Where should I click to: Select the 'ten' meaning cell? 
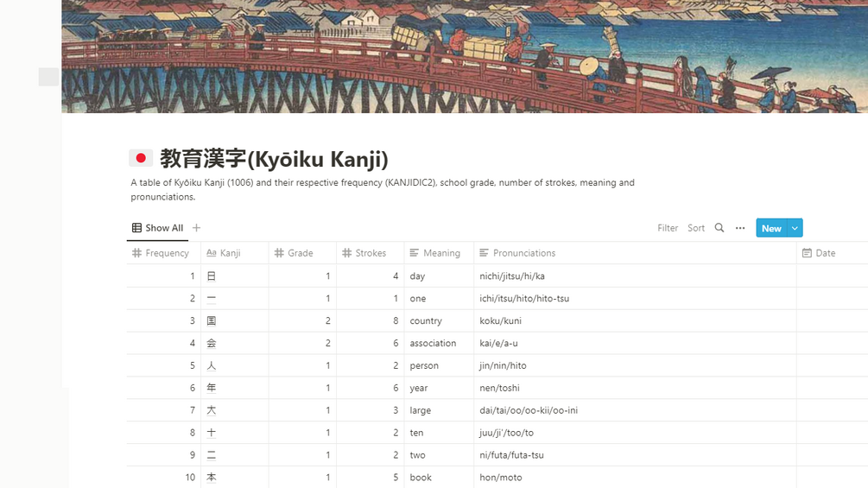[x=439, y=433]
